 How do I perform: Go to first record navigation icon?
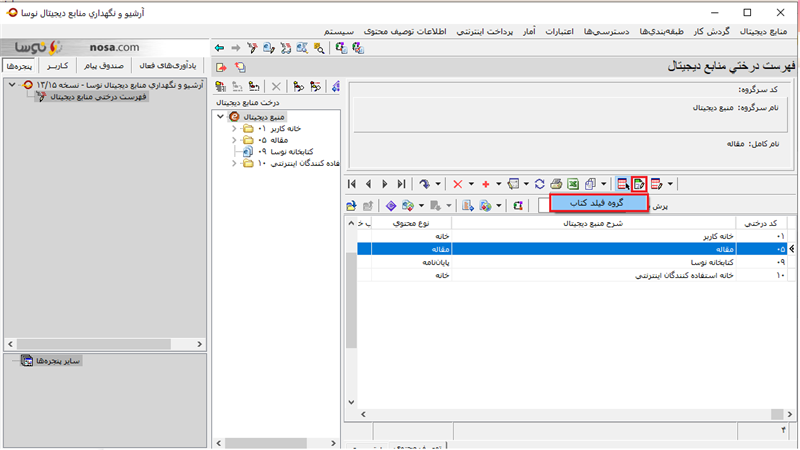point(353,184)
